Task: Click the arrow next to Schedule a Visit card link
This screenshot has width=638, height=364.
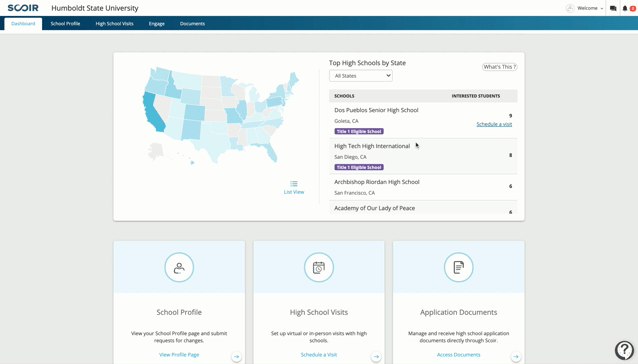Action: click(x=376, y=357)
